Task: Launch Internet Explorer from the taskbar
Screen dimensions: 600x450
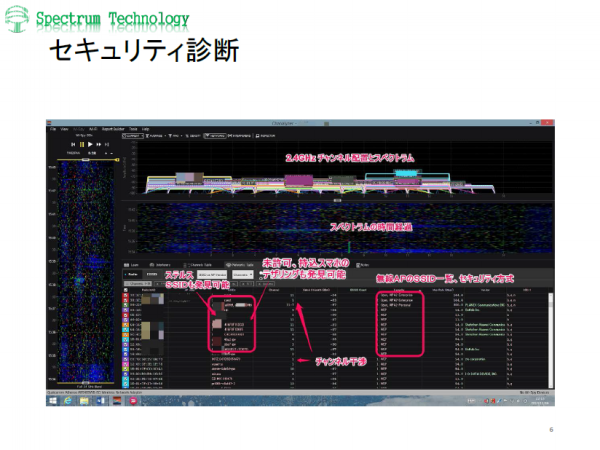Action: click(x=68, y=401)
